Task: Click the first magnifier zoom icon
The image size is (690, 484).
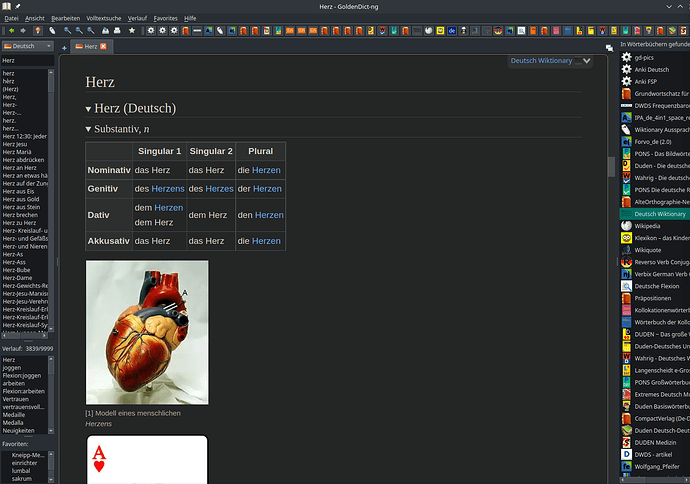Action: (67, 31)
